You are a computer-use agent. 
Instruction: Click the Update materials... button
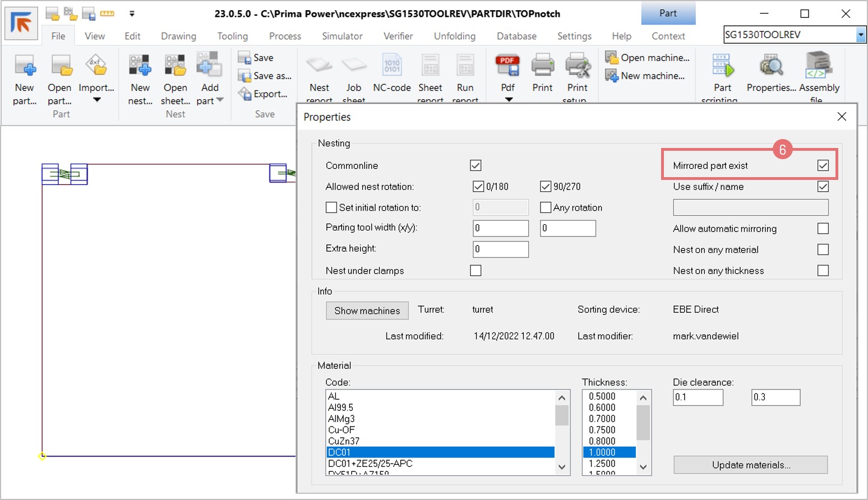click(750, 465)
